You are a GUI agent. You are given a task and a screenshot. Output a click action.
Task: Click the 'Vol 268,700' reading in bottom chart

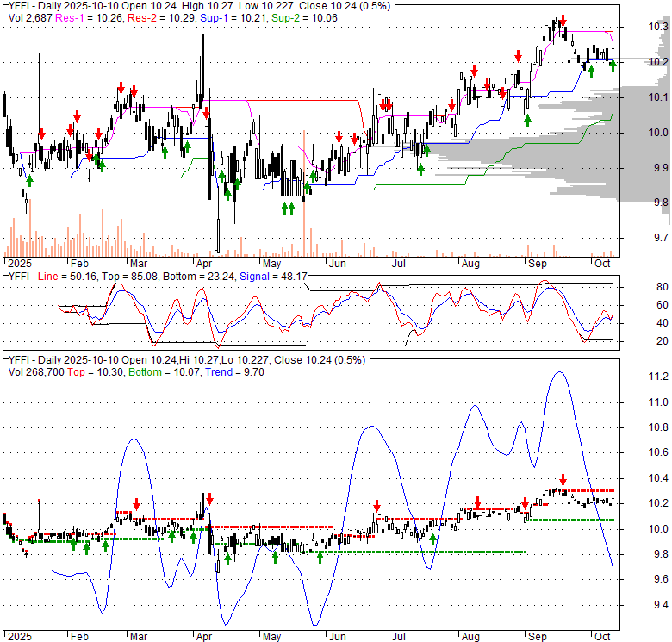click(x=36, y=372)
